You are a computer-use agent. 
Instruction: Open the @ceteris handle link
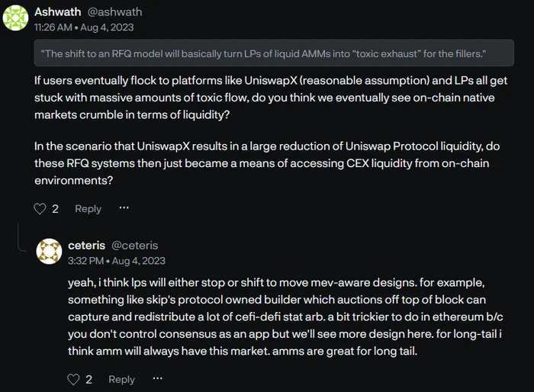135,246
